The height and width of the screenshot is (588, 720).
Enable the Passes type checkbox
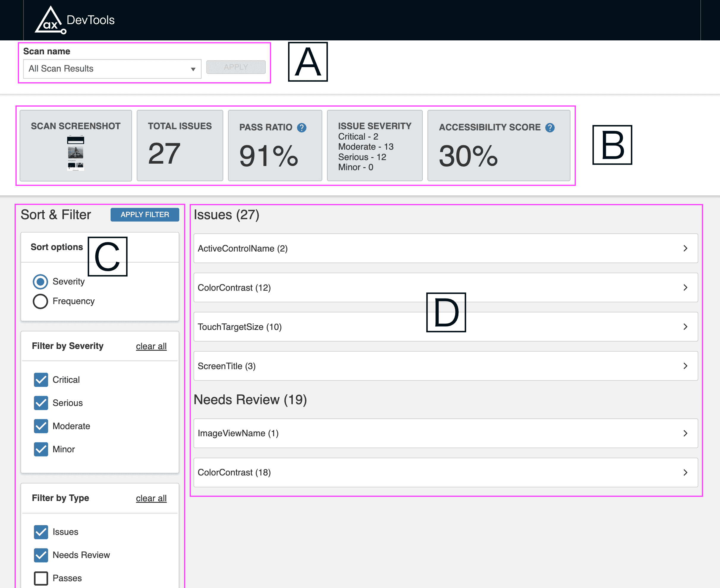point(41,578)
